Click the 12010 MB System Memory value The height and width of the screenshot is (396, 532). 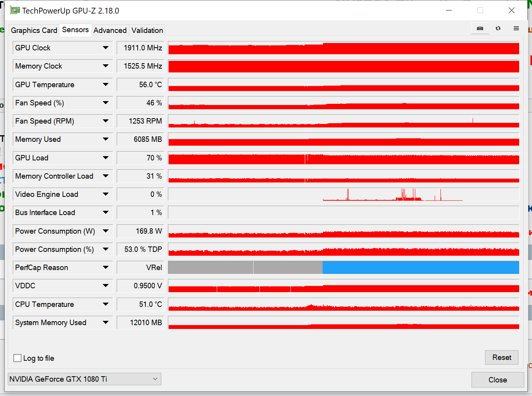click(x=140, y=322)
